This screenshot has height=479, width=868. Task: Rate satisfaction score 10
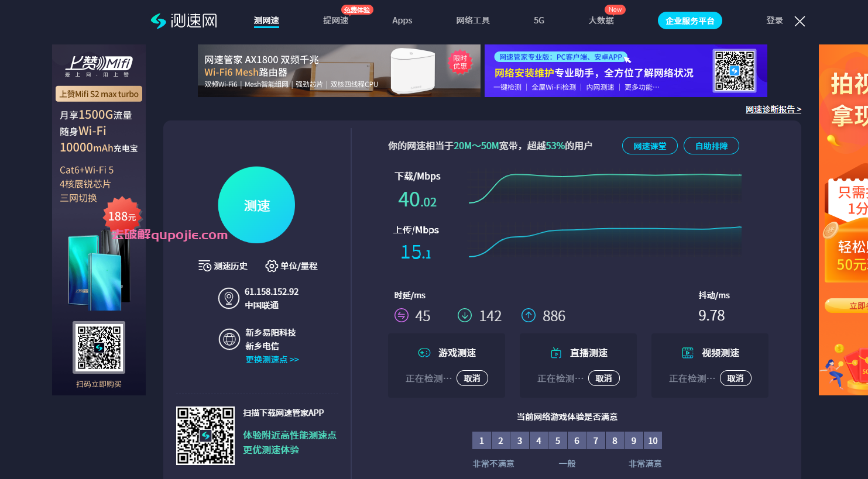[653, 440]
